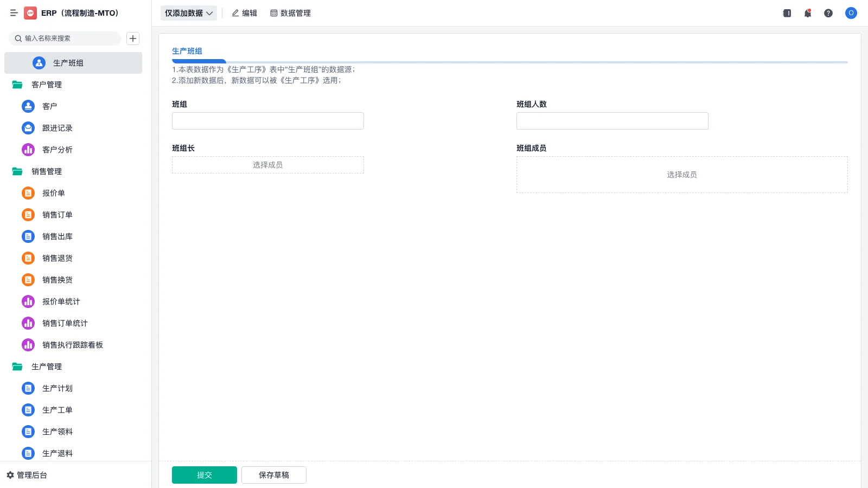Focus the sidebar name search box
868x488 pixels.
(x=65, y=38)
